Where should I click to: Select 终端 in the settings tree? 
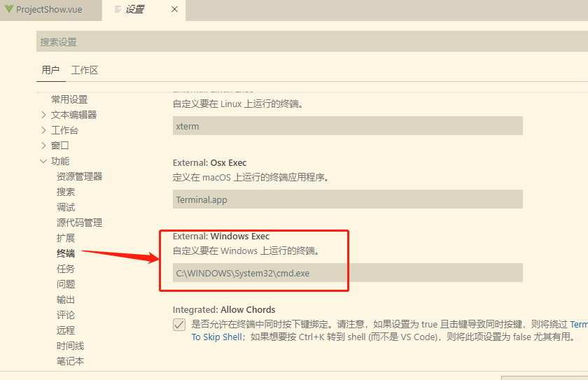pos(66,254)
